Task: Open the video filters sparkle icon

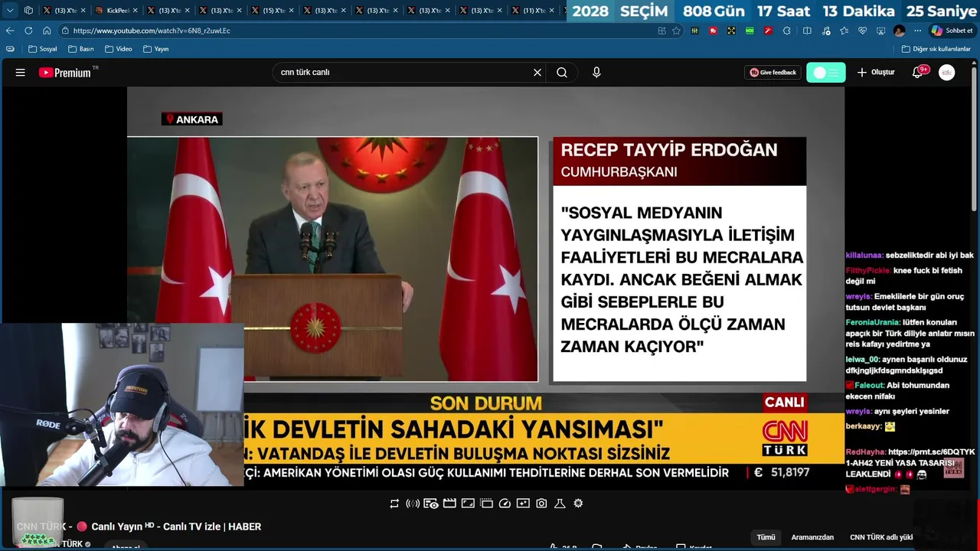Action: coord(523,504)
